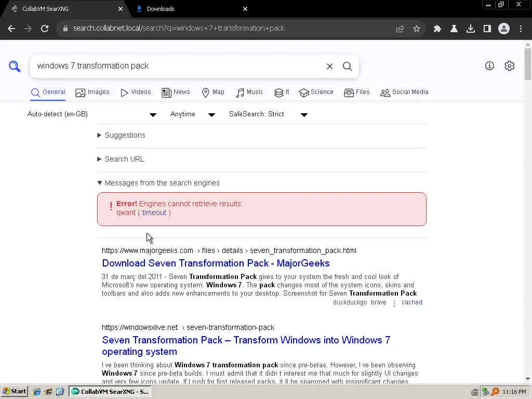This screenshot has height=399, width=532.
Task: Switch to Files category
Action: point(356,92)
